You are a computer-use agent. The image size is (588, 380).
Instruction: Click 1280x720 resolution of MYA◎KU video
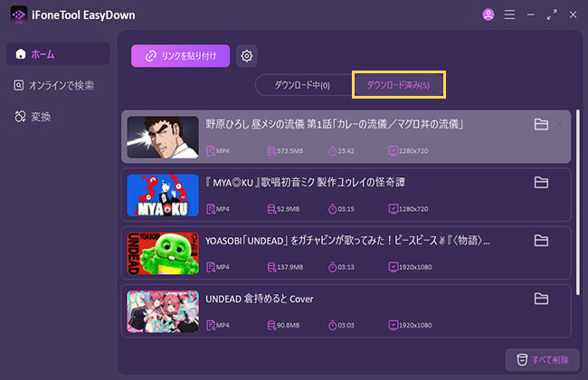click(413, 209)
